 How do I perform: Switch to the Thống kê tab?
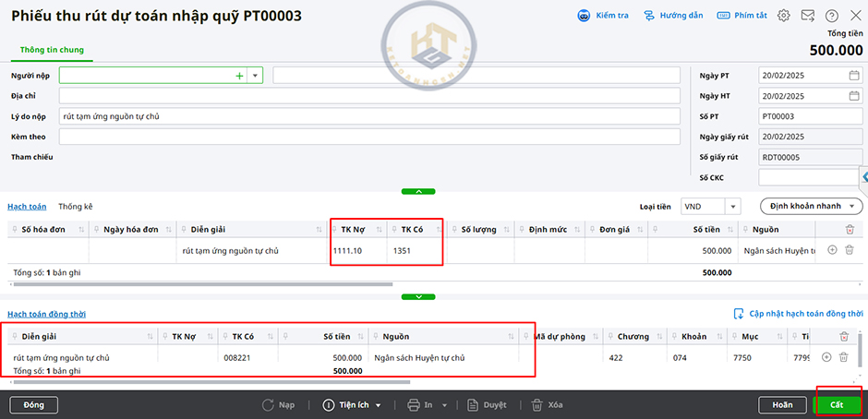(x=75, y=207)
